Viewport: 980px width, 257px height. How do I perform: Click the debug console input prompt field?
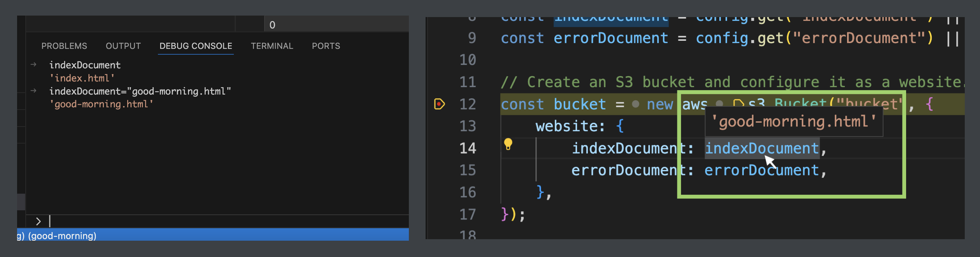click(x=228, y=221)
